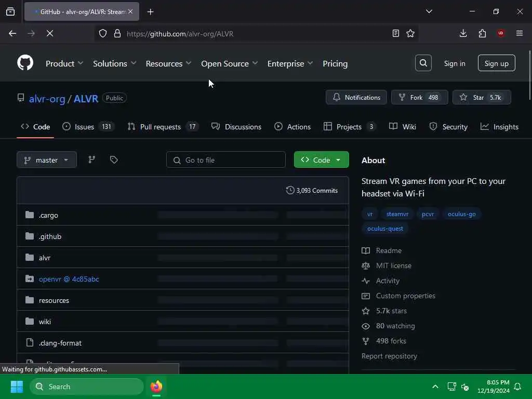Click the padlock site info icon
The height and width of the screenshot is (399, 532).
coord(117,33)
